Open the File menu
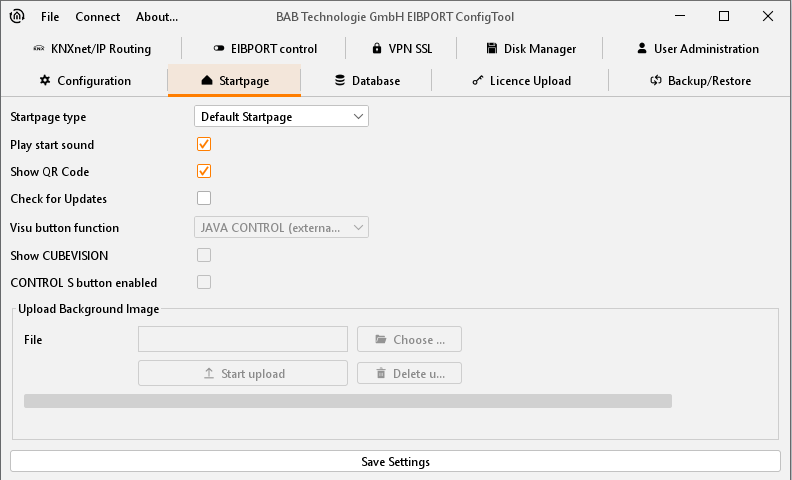 [x=50, y=17]
